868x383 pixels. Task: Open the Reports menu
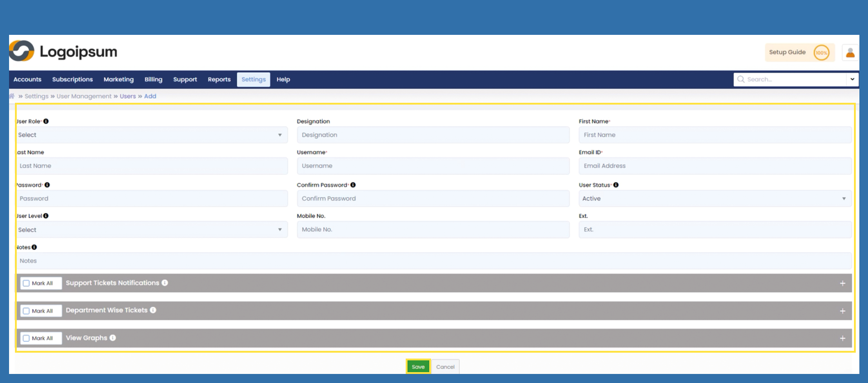point(219,79)
